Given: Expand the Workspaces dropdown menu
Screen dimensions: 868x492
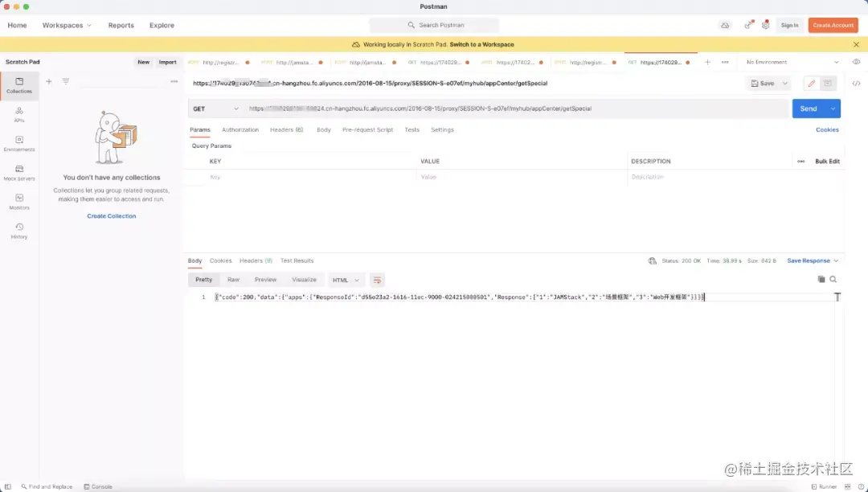Looking at the screenshot, I should point(67,26).
